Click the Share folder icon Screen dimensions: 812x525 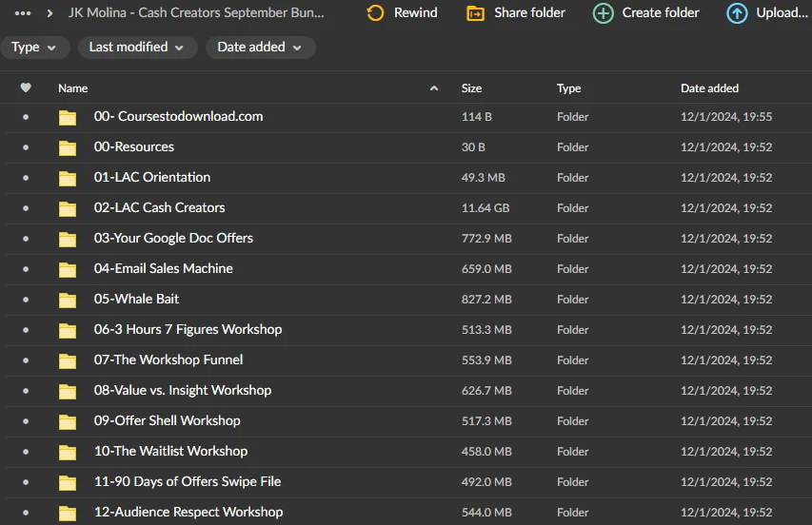pos(475,13)
